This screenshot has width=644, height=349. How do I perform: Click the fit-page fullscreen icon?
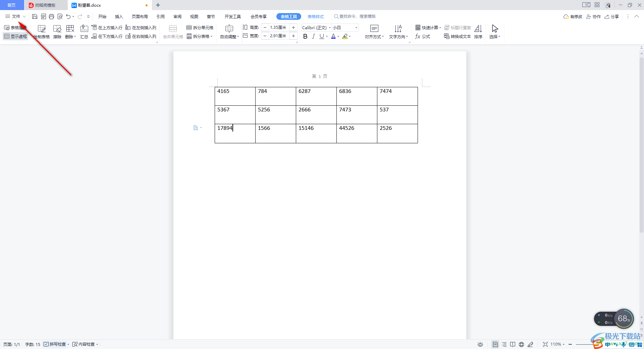click(545, 344)
